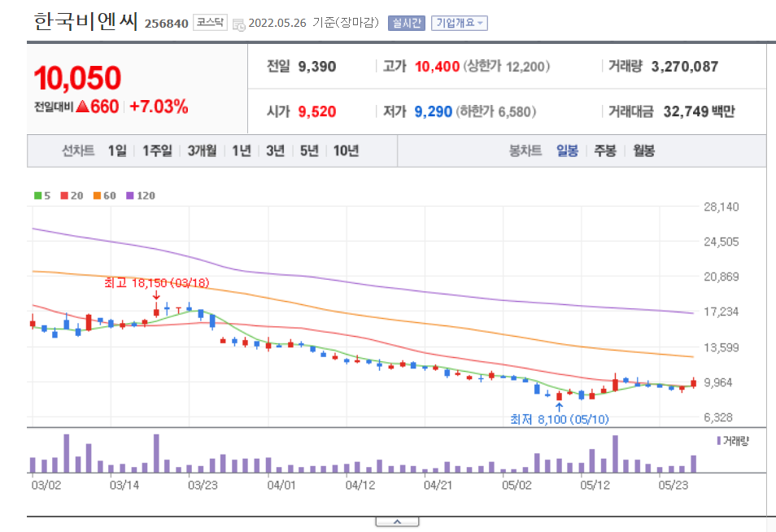Click the change rate +7.03%
Screen dimensions: 776x532
tap(159, 107)
